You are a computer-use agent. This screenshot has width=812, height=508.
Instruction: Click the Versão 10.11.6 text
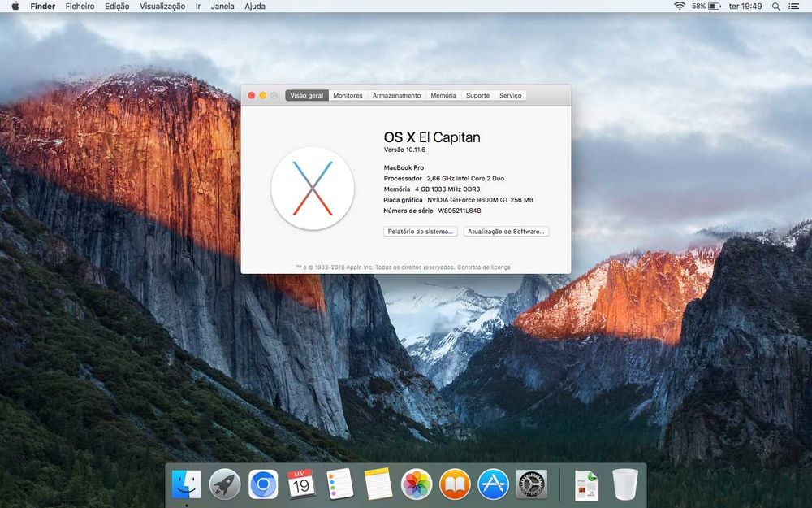click(x=404, y=150)
